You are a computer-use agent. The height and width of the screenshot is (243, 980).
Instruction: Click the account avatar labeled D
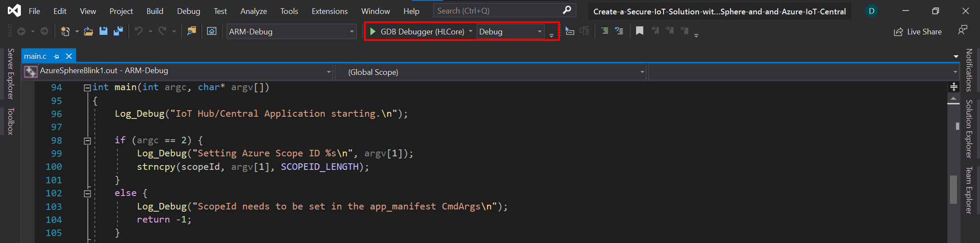pos(871,11)
